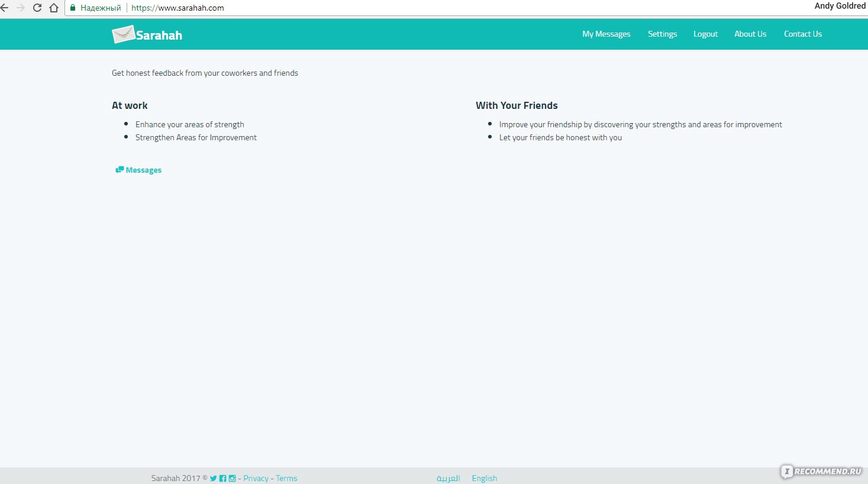Go to browser home icon
The height and width of the screenshot is (484, 868).
54,8
